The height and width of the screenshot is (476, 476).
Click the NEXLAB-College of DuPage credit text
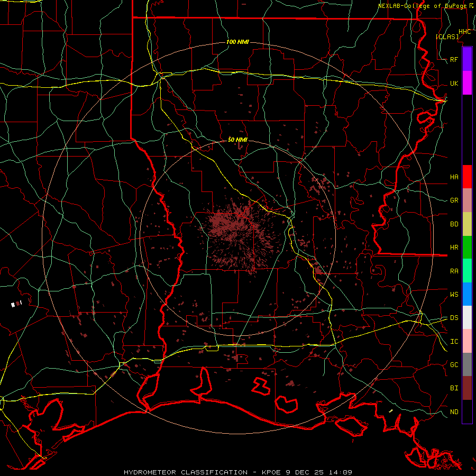(x=425, y=6)
